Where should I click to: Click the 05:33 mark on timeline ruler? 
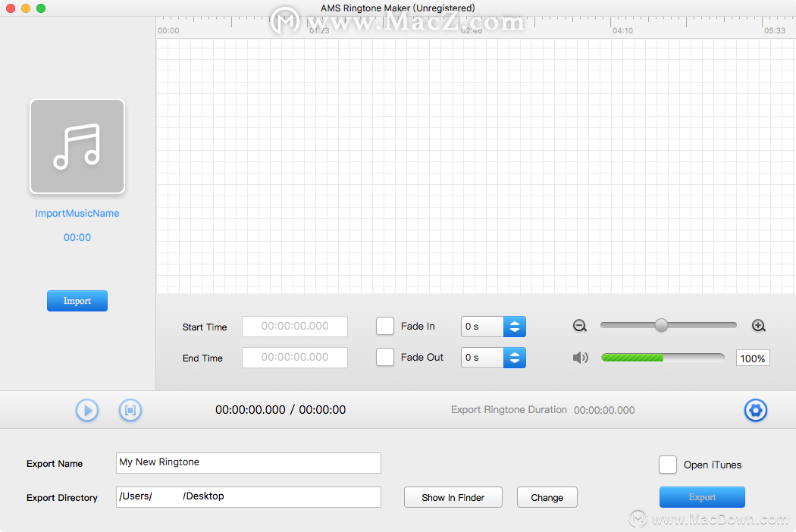pyautogui.click(x=775, y=30)
